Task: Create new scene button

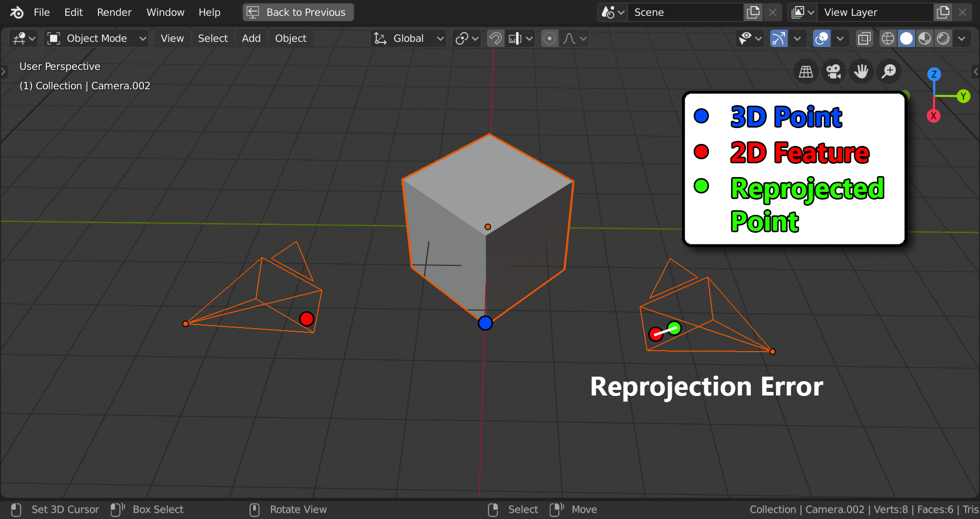Action: point(753,12)
